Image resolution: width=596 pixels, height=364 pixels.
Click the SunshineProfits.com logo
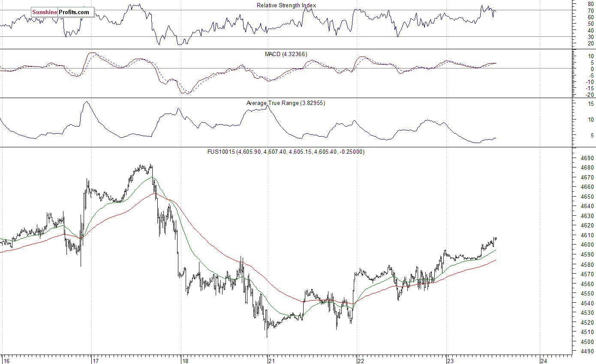[63, 12]
